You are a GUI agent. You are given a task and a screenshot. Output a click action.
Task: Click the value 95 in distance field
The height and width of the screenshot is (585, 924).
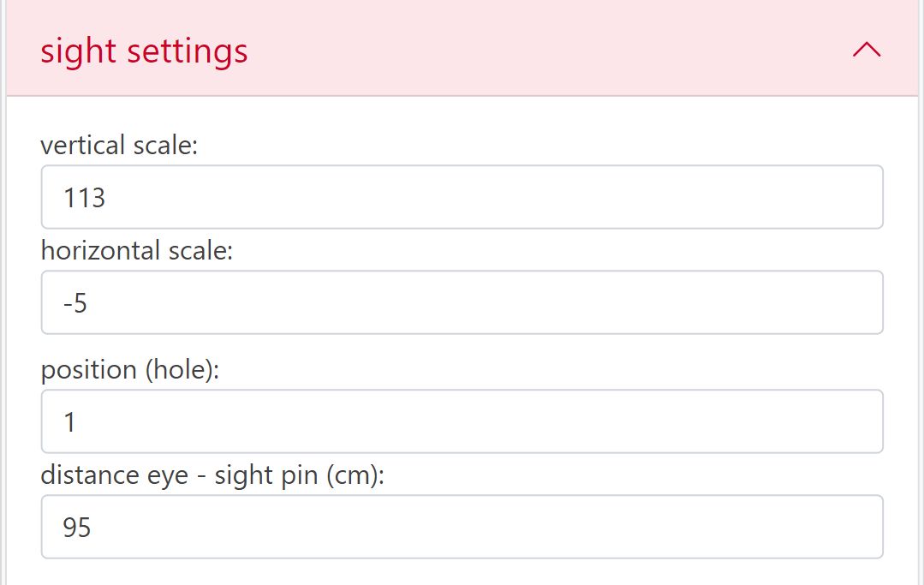point(77,528)
